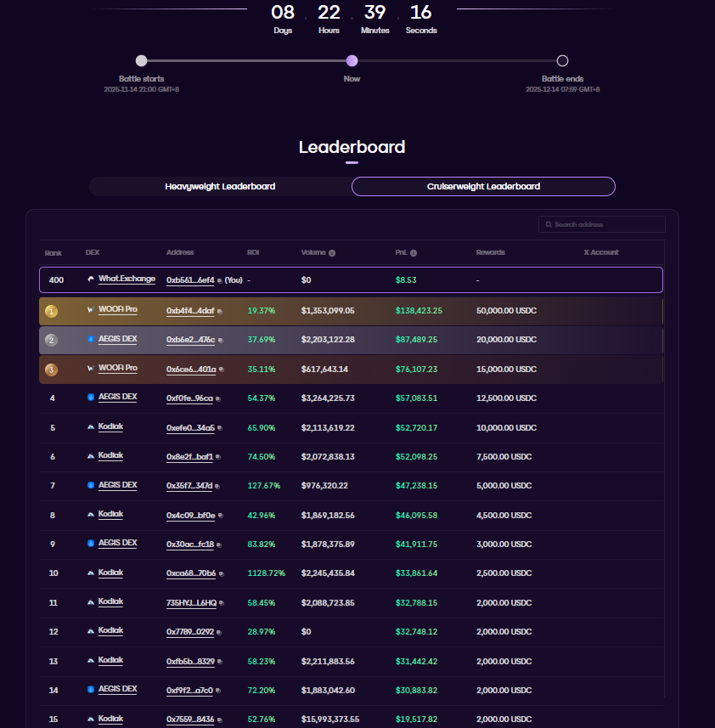Copy the address 0x4c09...bf0e

tap(221, 516)
